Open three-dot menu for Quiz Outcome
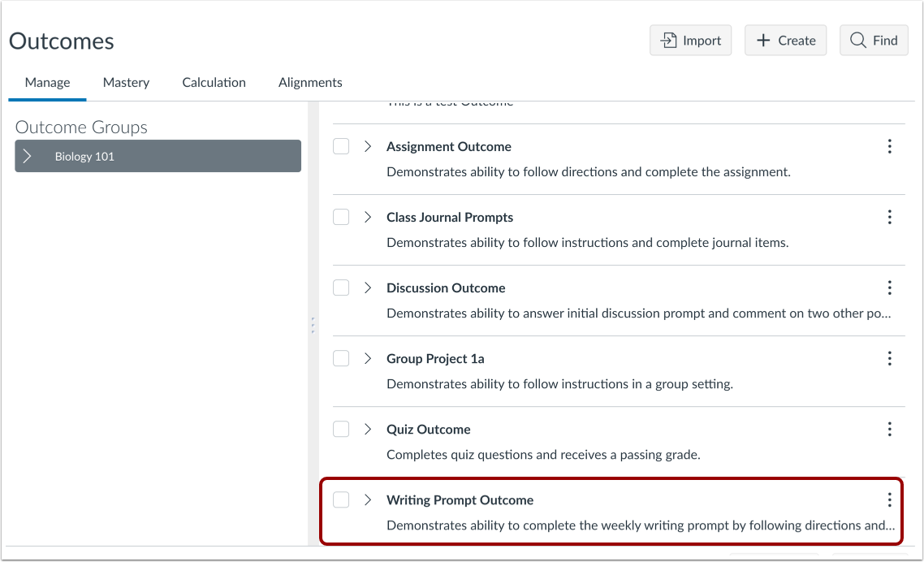 [x=889, y=429]
